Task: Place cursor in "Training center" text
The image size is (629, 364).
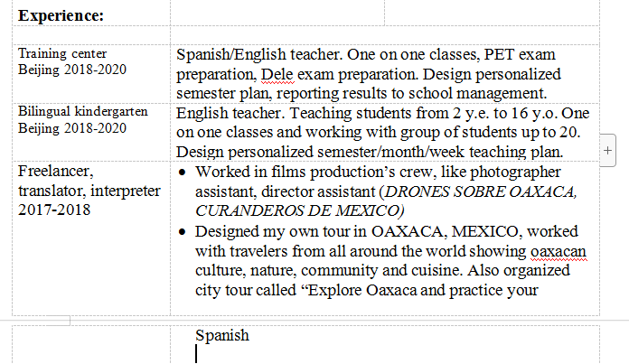Action: point(62,53)
